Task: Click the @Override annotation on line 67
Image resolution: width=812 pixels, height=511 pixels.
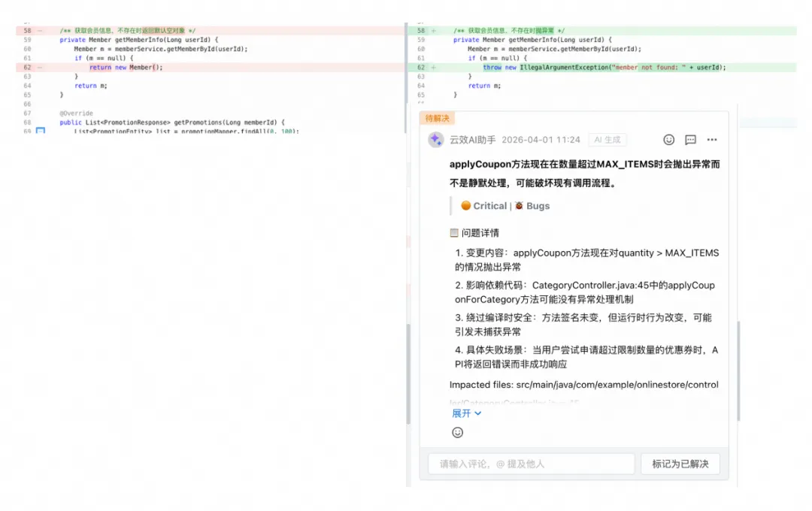Action: [x=76, y=113]
